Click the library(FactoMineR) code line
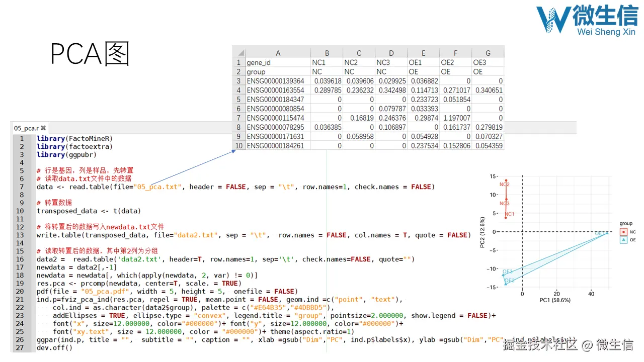The width and height of the screenshot is (644, 362). pyautogui.click(x=75, y=138)
